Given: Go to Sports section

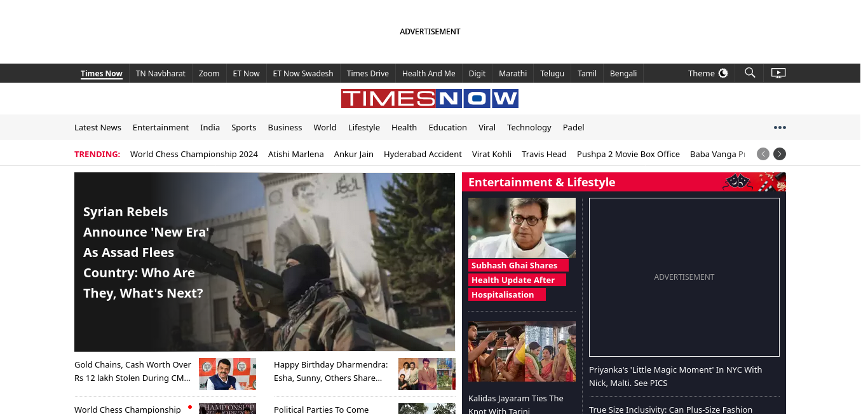Looking at the screenshot, I should [244, 127].
